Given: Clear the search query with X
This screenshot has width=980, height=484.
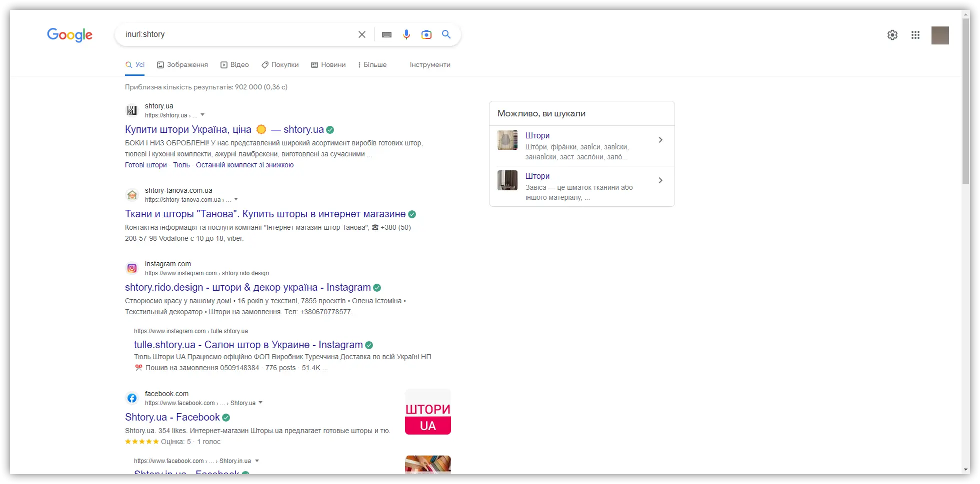Looking at the screenshot, I should point(362,34).
